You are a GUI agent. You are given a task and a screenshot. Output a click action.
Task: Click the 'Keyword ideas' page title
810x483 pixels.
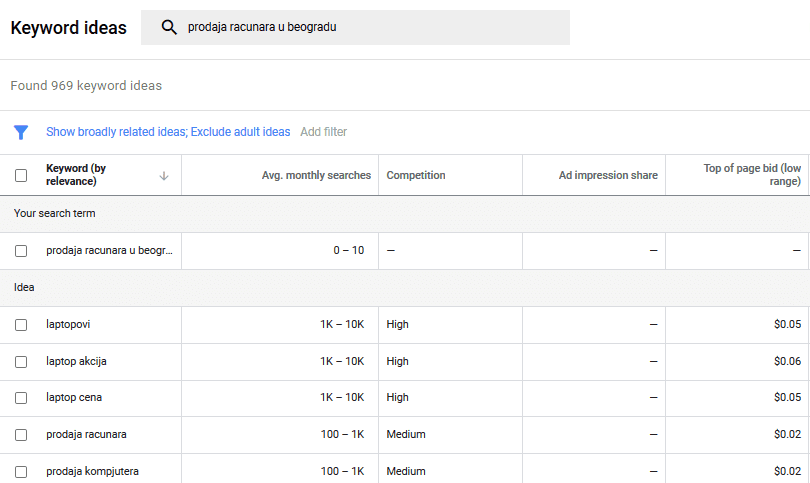pos(68,27)
